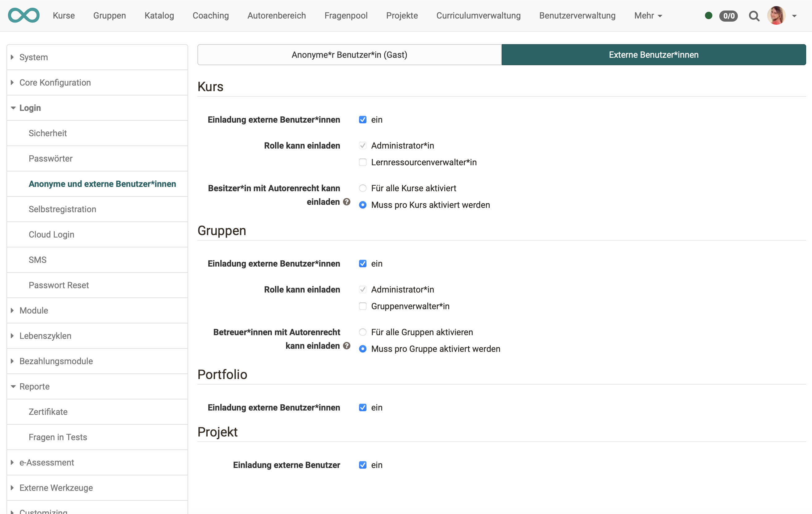Open help for Betreuer*innen mit Autorenrecht setting
Screen dimensions: 812x514
346,346
